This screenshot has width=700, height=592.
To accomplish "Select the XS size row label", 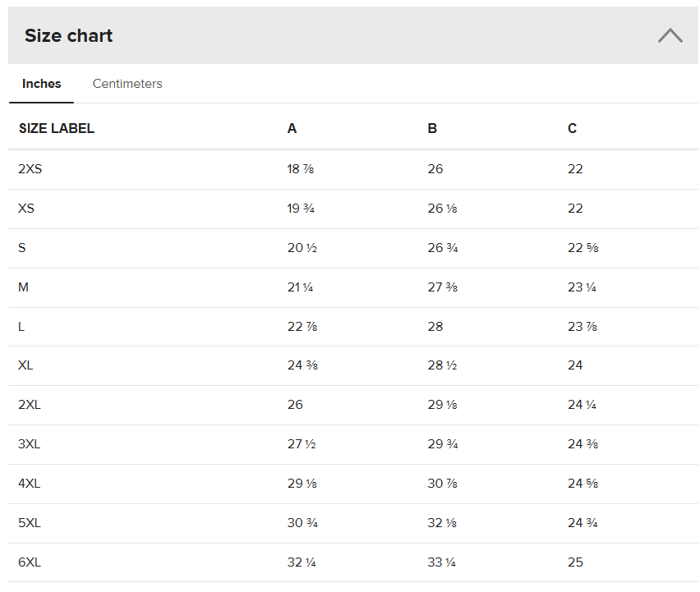I will (26, 209).
